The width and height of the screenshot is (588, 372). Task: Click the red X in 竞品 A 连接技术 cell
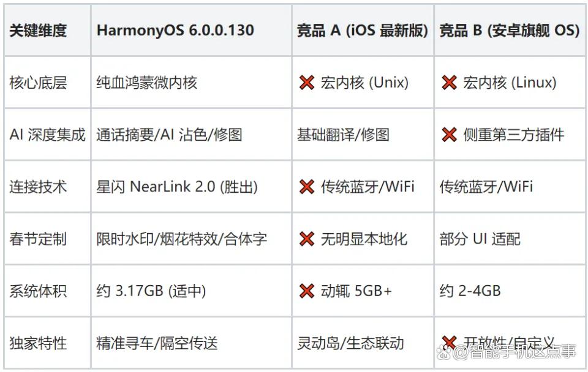coord(307,187)
